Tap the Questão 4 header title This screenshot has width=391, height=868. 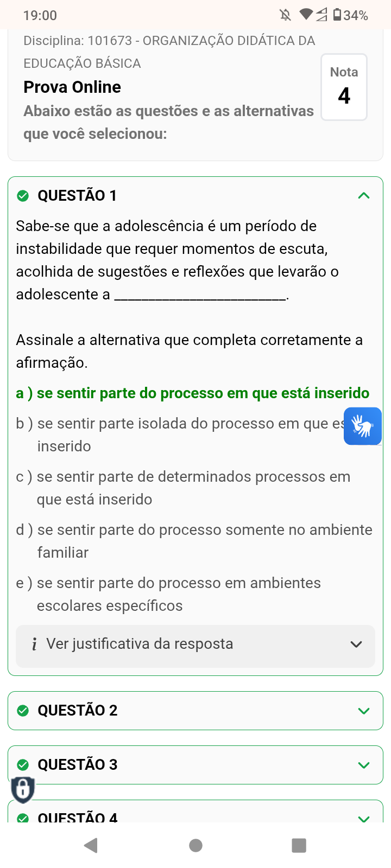pos(77,817)
